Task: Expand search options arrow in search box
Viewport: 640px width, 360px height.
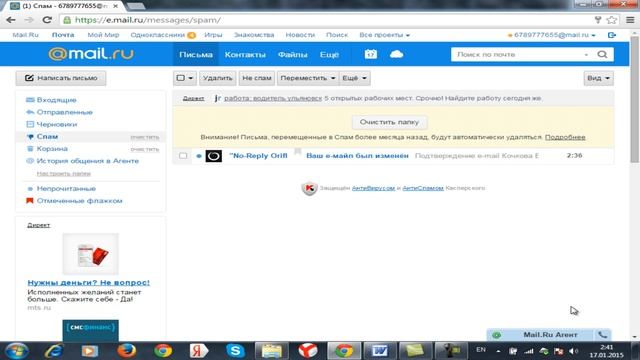Action: point(586,54)
